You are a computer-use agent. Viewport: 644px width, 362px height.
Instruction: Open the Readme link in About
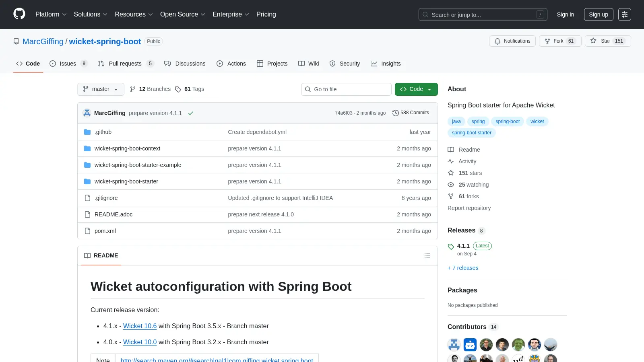(x=464, y=150)
